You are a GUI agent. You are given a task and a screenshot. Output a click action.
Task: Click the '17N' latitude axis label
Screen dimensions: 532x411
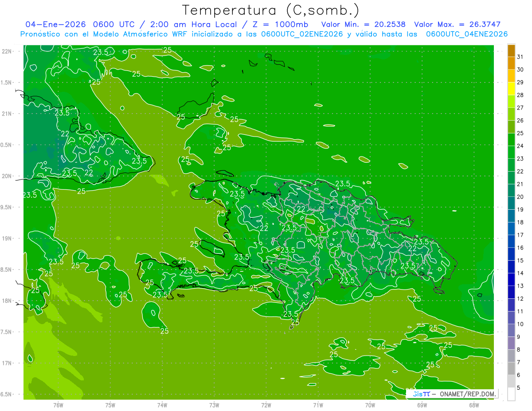click(7, 363)
